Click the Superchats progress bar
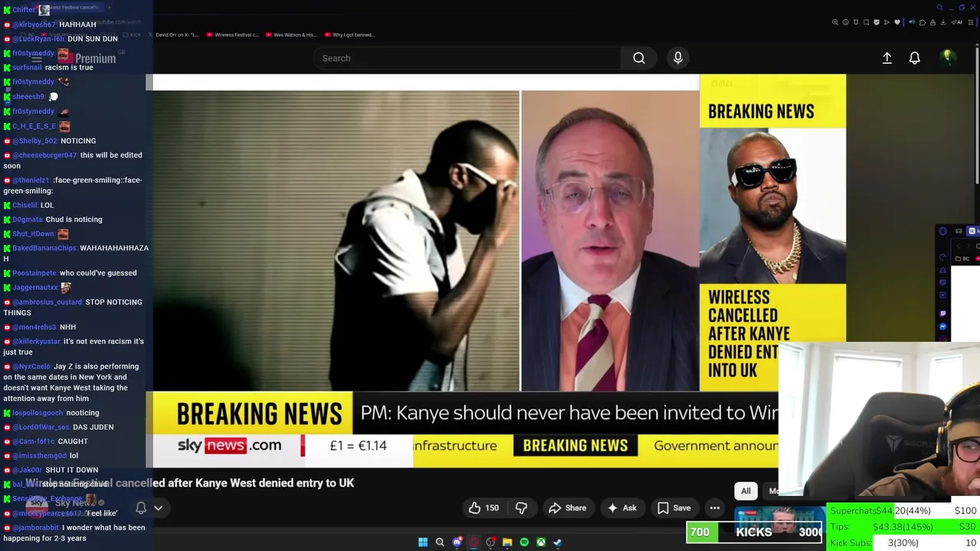The image size is (980, 551). pyautogui.click(x=903, y=511)
